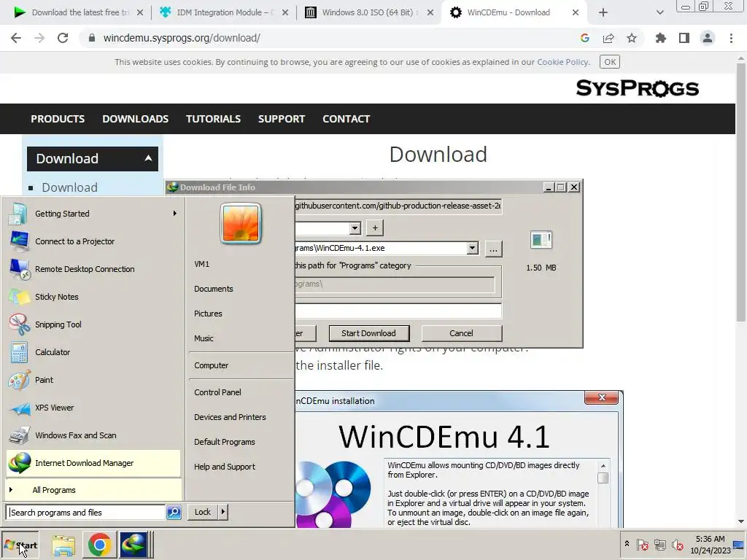
Task: Bookmark this page with star icon
Action: (632, 38)
